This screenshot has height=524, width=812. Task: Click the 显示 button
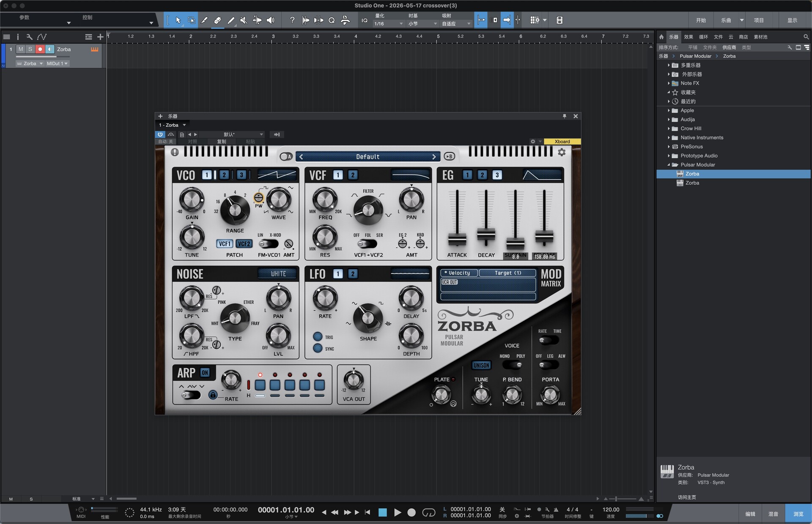(792, 20)
